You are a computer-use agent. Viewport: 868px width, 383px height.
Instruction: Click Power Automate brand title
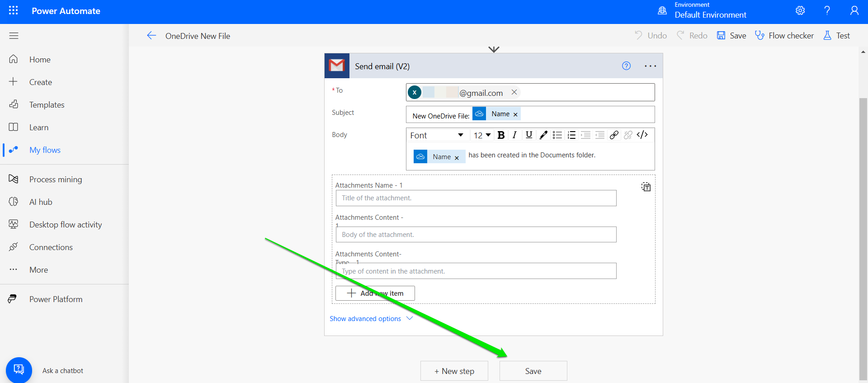tap(66, 11)
